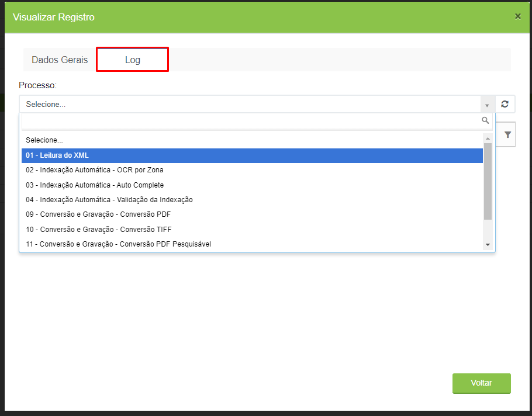This screenshot has height=416, width=532.
Task: Close the Visualizar Registro dialog
Action: 518,16
